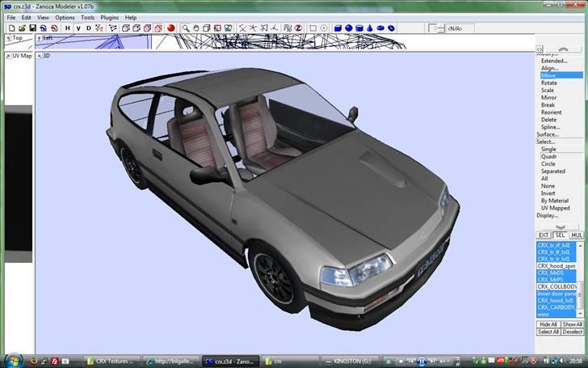Open the 3D viewport label dropdown
Screen dimensions: 588x368
[x=39, y=57]
